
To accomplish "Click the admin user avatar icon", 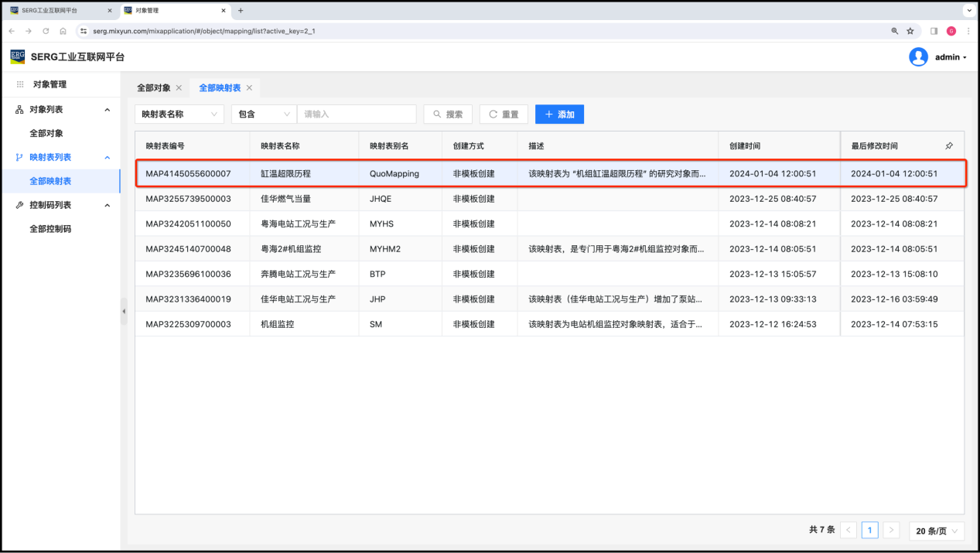I will pyautogui.click(x=918, y=57).
